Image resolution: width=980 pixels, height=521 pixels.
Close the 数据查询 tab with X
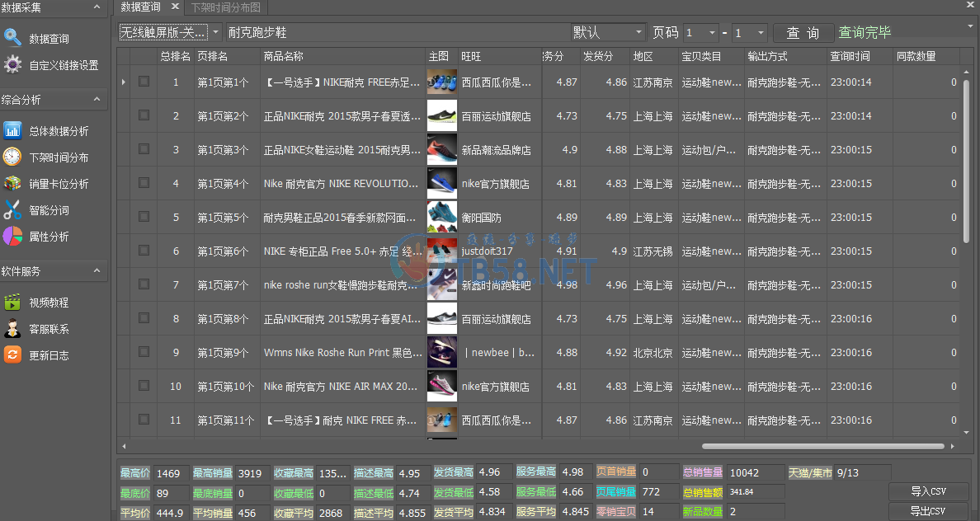tap(175, 7)
